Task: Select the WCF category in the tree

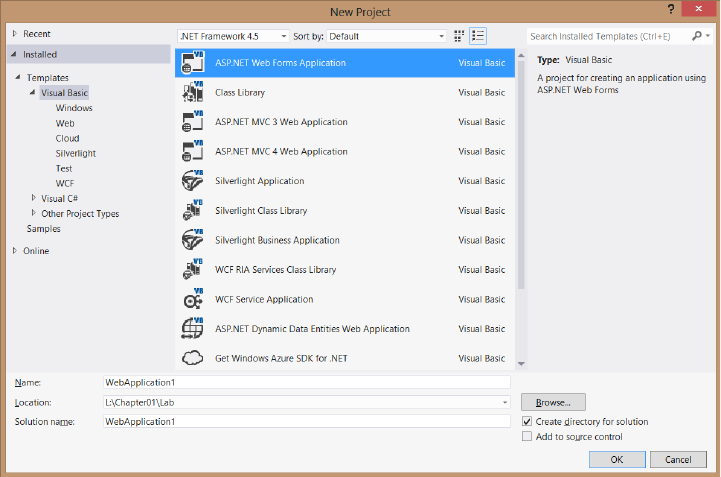Action: coord(65,184)
